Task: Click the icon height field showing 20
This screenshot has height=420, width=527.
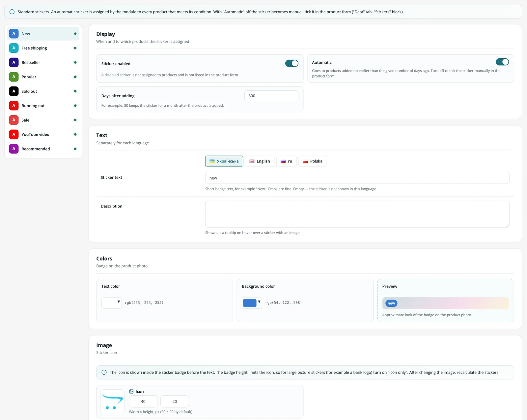Action: (x=175, y=402)
